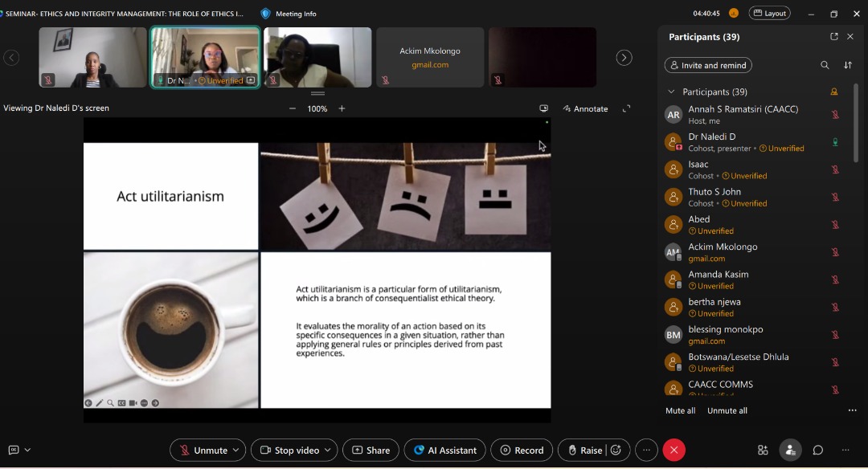
Task: Collapse the Participants (39) list
Action: coord(671,92)
